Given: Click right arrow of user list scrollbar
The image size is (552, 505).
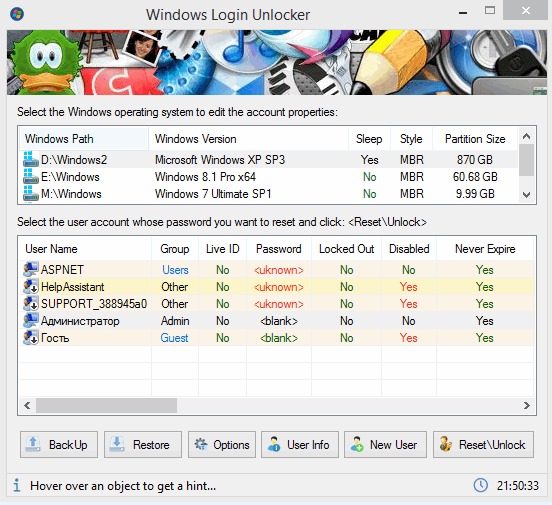Looking at the screenshot, I should pyautogui.click(x=527, y=405).
